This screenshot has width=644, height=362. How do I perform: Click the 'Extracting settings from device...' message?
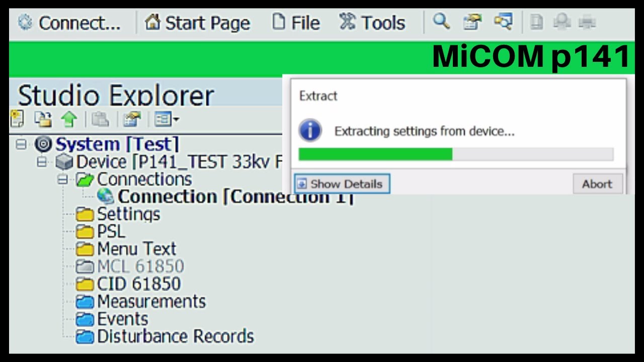point(425,131)
